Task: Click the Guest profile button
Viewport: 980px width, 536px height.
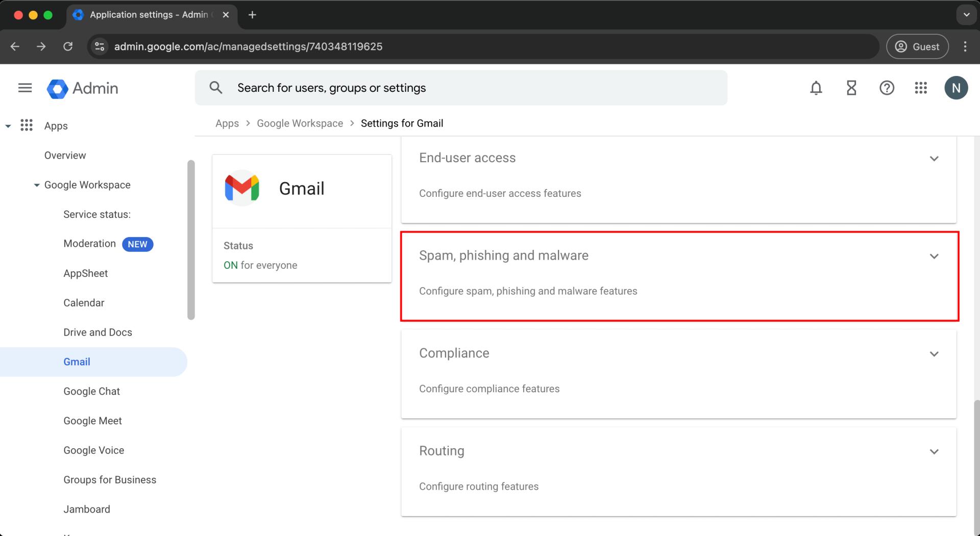Action: [x=917, y=46]
